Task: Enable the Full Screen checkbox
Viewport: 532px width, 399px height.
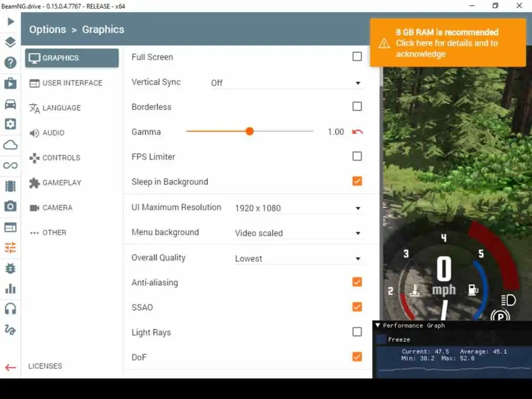Action: pyautogui.click(x=357, y=56)
